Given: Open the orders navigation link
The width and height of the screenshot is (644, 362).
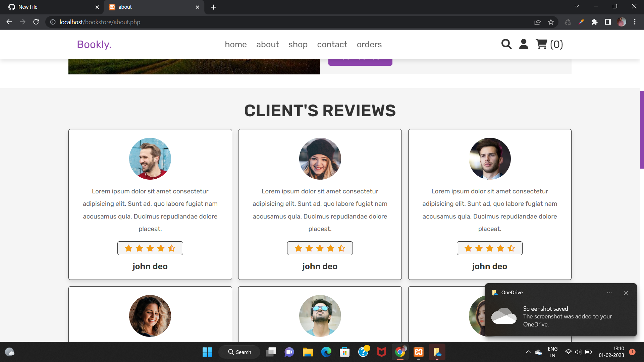Looking at the screenshot, I should coord(369,44).
